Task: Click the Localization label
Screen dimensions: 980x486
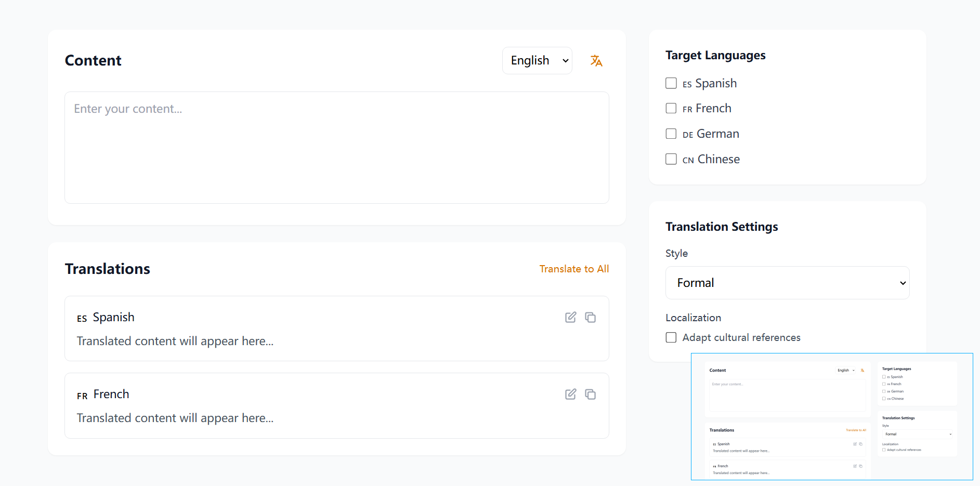Action: (x=693, y=318)
